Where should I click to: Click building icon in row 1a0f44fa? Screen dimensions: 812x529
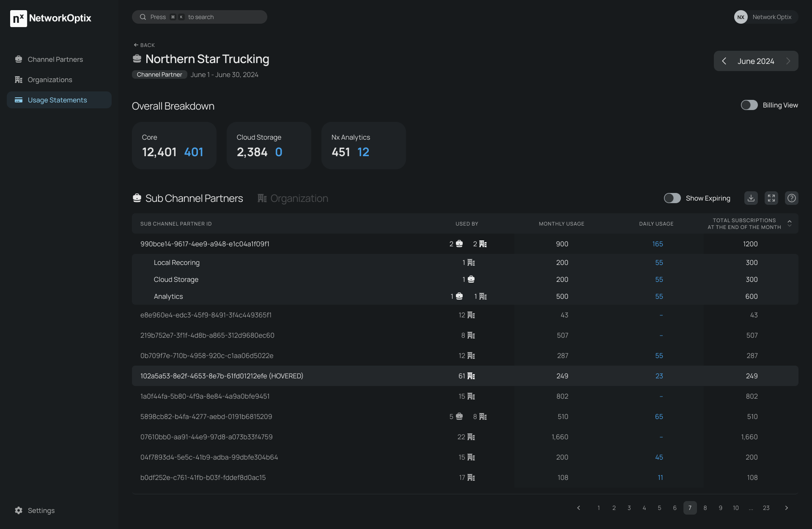(x=471, y=396)
